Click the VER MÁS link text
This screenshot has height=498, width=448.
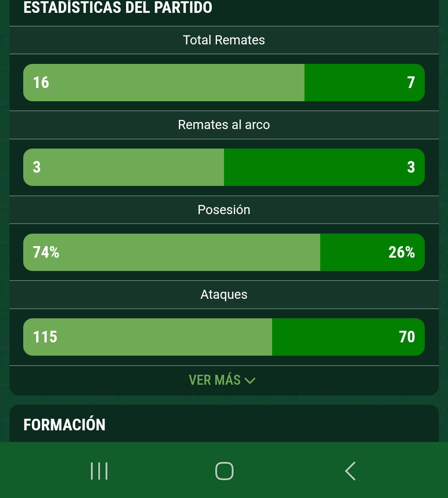click(x=214, y=380)
